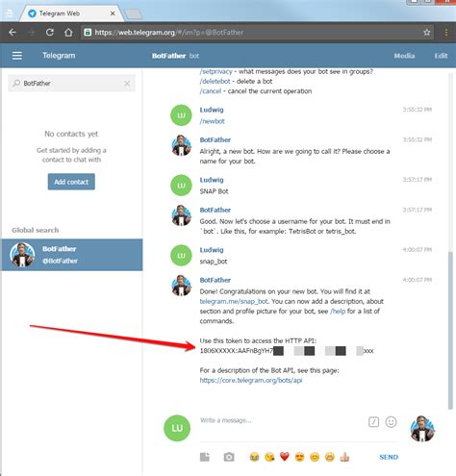Click the 'snap_bot' message text
The width and height of the screenshot is (456, 476).
coord(214,262)
